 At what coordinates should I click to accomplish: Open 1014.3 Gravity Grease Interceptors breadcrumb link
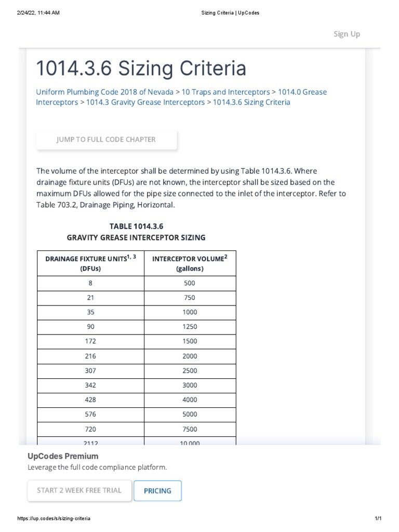pos(145,102)
